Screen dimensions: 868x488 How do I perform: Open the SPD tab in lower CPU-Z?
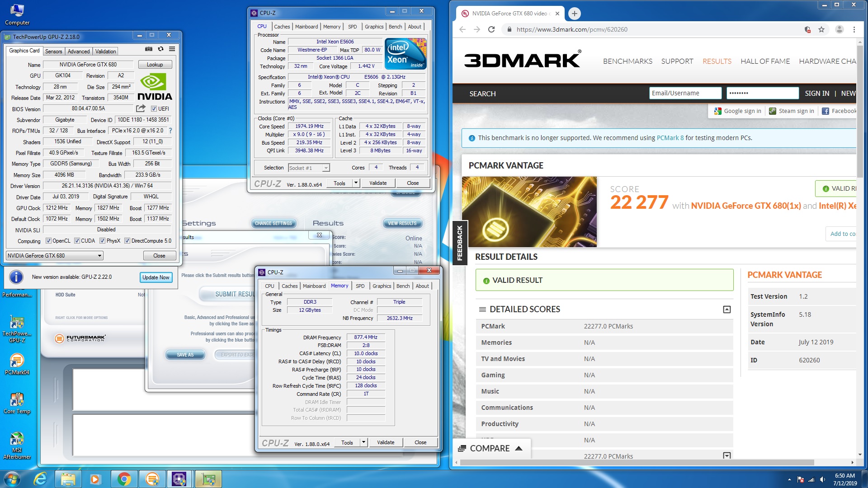[360, 286]
